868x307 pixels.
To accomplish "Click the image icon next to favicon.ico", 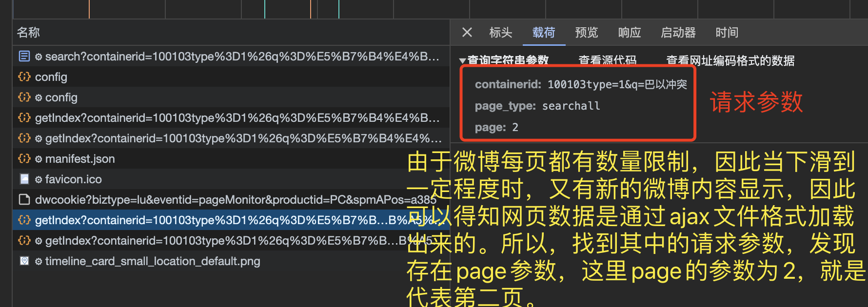I will point(24,179).
